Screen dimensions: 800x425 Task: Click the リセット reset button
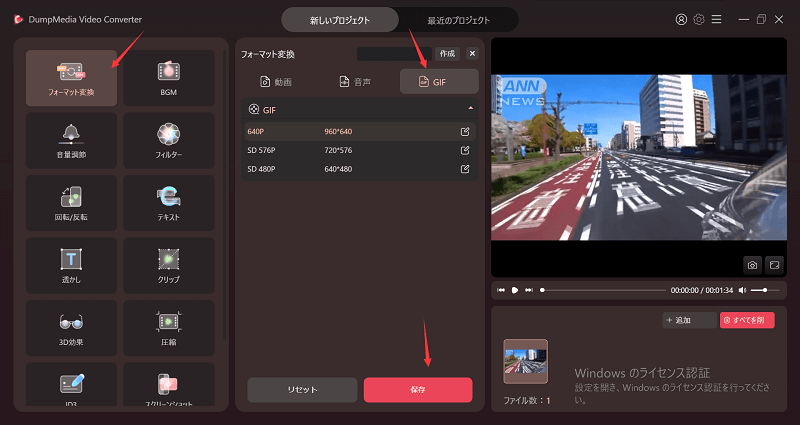(302, 389)
